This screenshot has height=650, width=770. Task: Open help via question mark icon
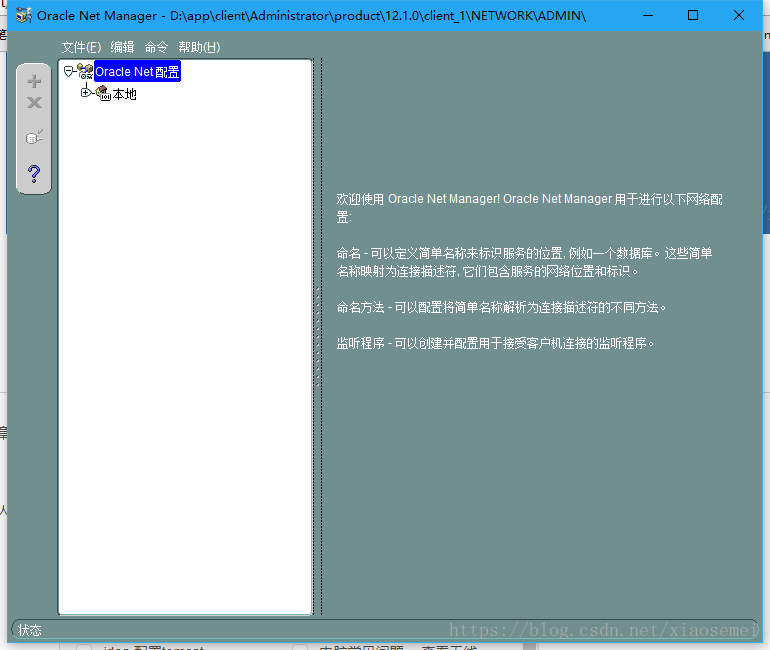tap(34, 174)
